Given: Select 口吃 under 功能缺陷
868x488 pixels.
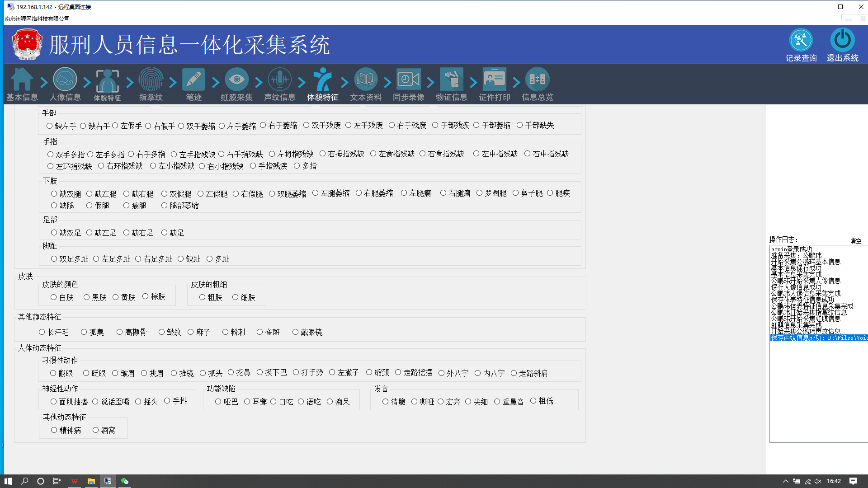Looking at the screenshot, I should pos(274,402).
